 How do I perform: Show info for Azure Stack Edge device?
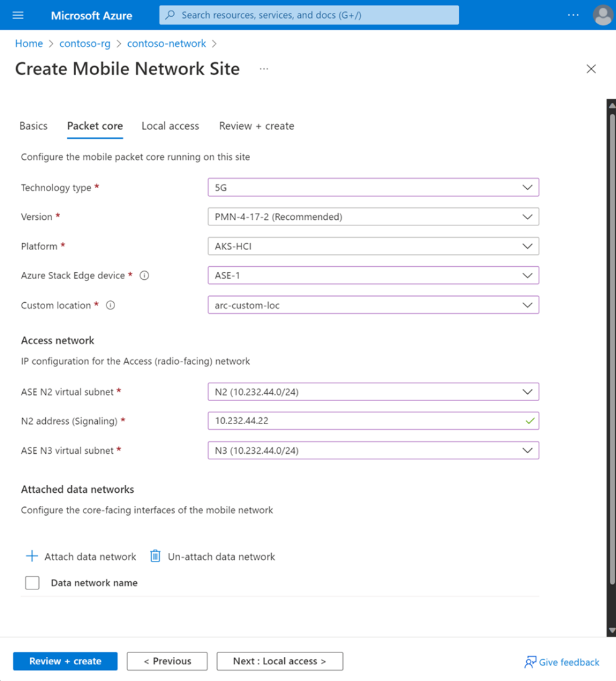coord(144,275)
